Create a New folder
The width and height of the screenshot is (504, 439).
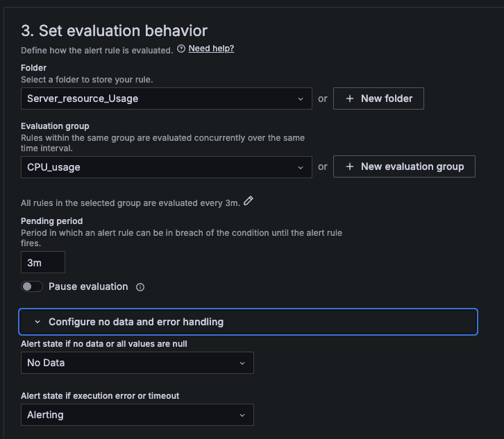(378, 98)
